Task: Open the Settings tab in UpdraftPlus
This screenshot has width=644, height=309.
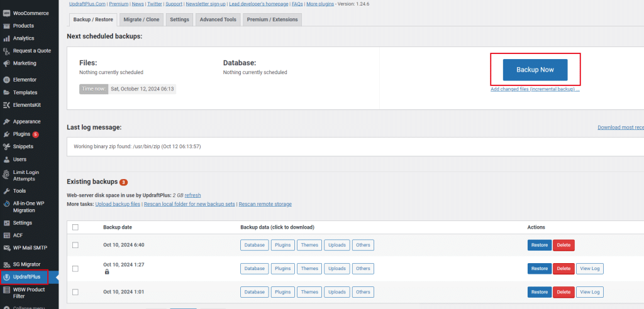Action: pyautogui.click(x=179, y=19)
